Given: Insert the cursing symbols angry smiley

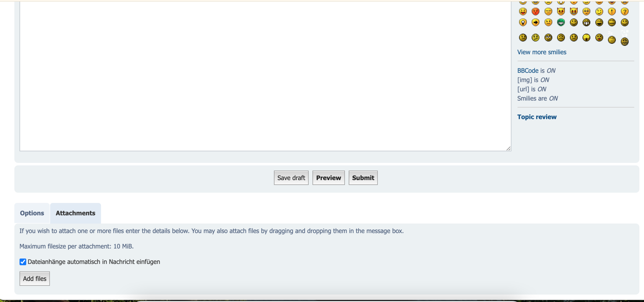Looking at the screenshot, I should click(624, 40).
